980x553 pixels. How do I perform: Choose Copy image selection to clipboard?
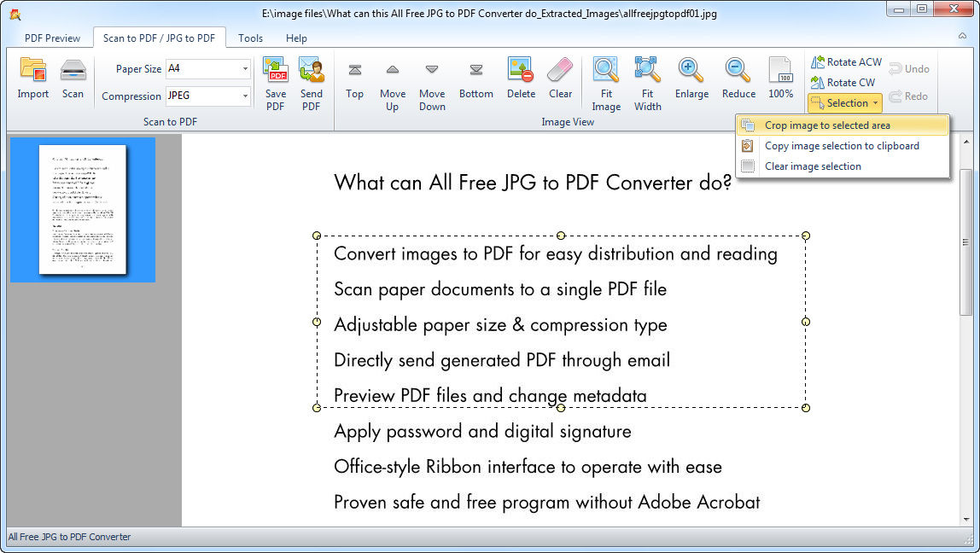pos(843,146)
